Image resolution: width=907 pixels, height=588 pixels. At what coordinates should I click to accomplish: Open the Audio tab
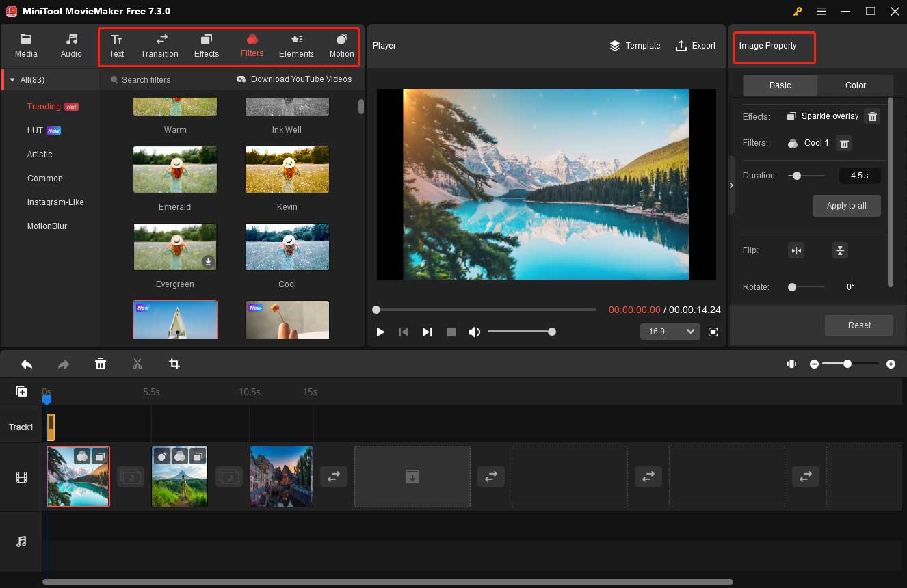(71, 45)
